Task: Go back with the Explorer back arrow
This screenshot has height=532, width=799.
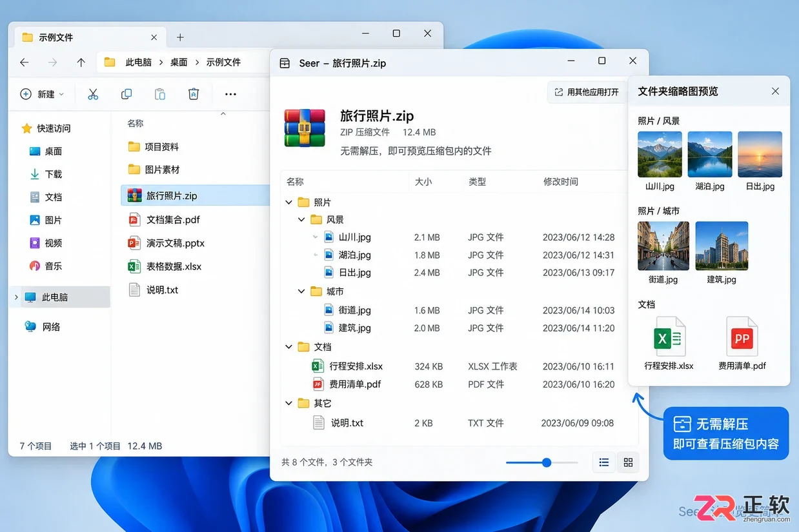Action: pos(25,63)
